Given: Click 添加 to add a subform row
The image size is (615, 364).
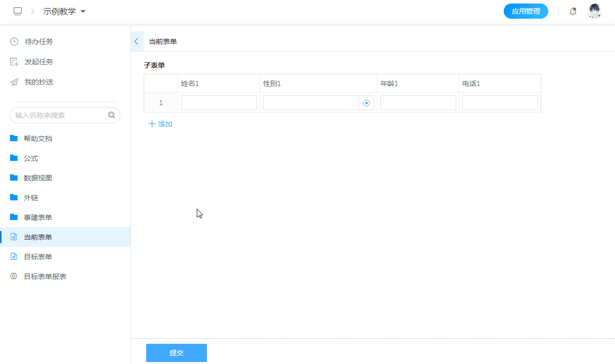Looking at the screenshot, I should (160, 124).
